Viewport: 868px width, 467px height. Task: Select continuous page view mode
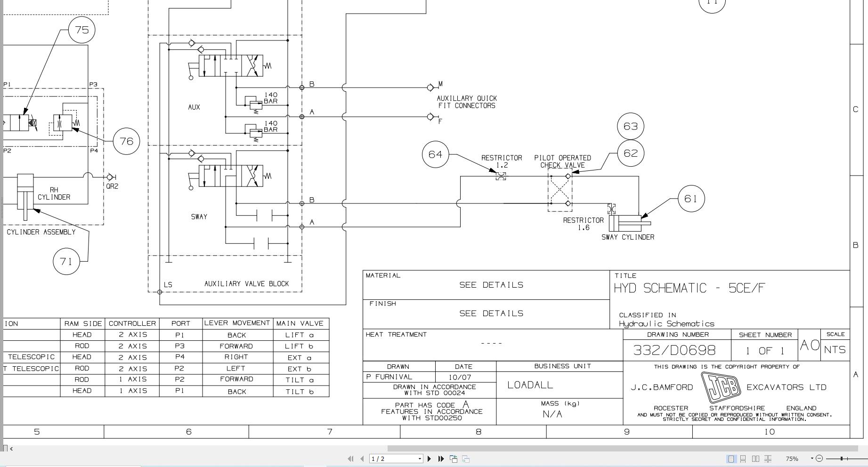(x=743, y=459)
